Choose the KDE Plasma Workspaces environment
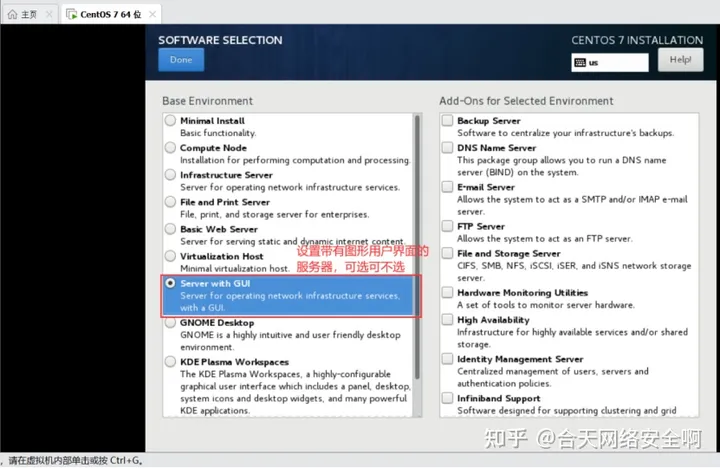Viewport: 720px width, 468px height. point(170,362)
